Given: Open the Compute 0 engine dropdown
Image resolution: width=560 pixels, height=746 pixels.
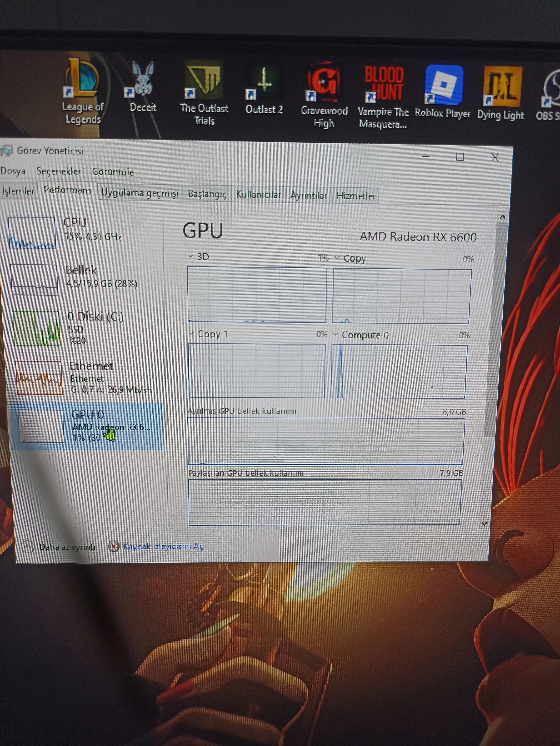Looking at the screenshot, I should click(335, 335).
